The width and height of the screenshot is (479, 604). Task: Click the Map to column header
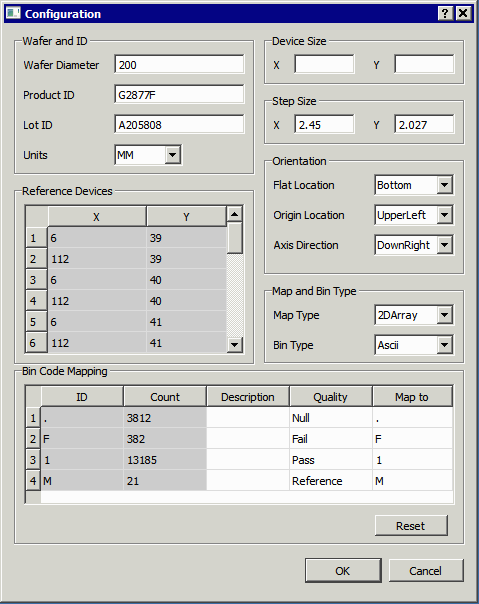[x=412, y=397]
